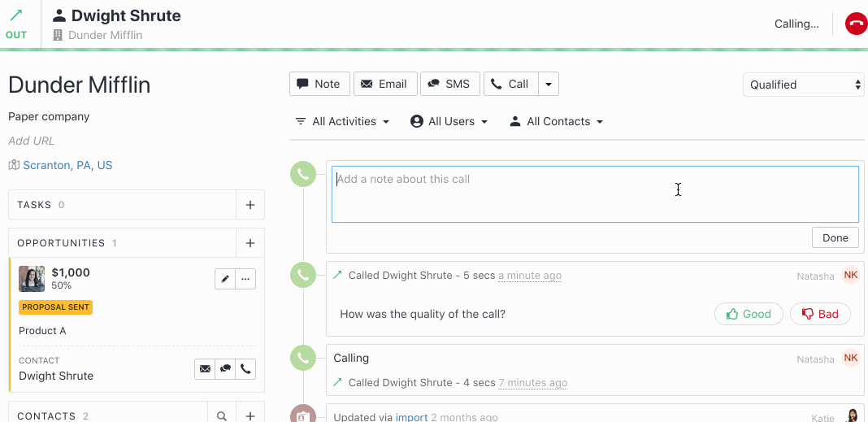The width and height of the screenshot is (868, 422).
Task: Click the 7 minutes ago timestamp
Action: point(532,383)
